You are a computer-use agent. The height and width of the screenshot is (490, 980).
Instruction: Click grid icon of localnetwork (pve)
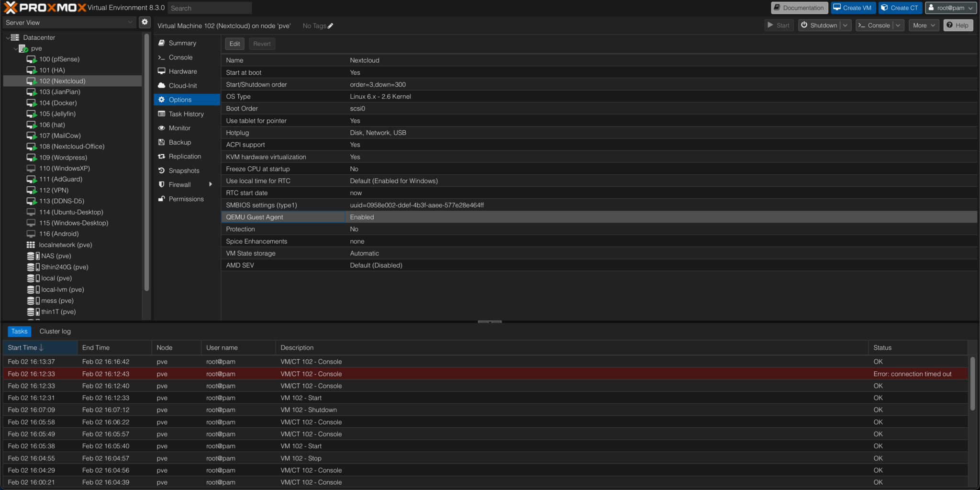(31, 245)
